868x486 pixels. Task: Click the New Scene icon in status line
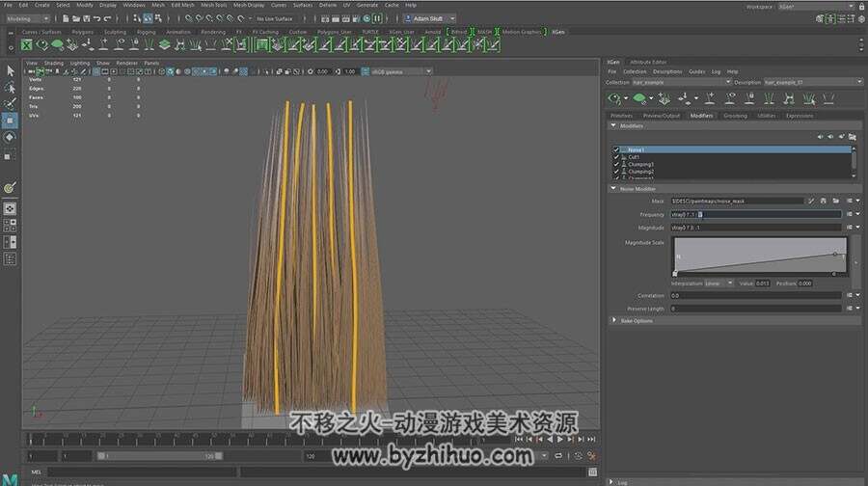pyautogui.click(x=66, y=19)
